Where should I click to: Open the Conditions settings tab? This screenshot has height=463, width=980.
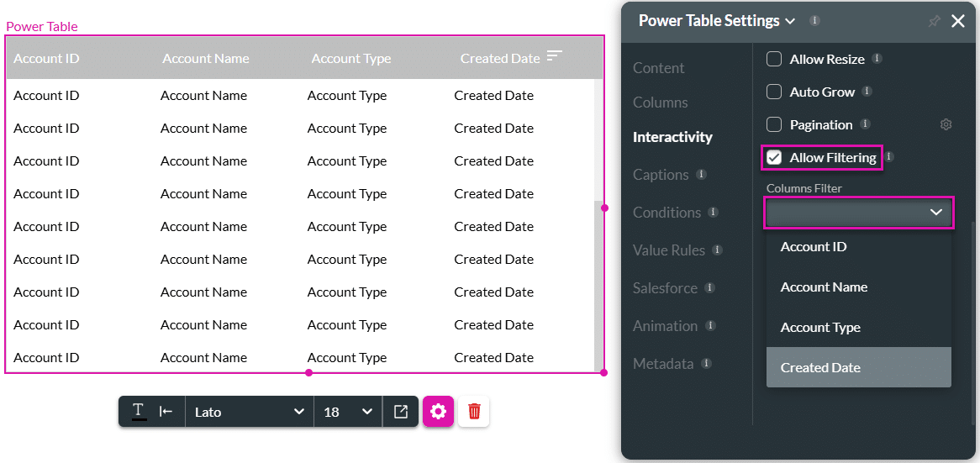pos(667,213)
